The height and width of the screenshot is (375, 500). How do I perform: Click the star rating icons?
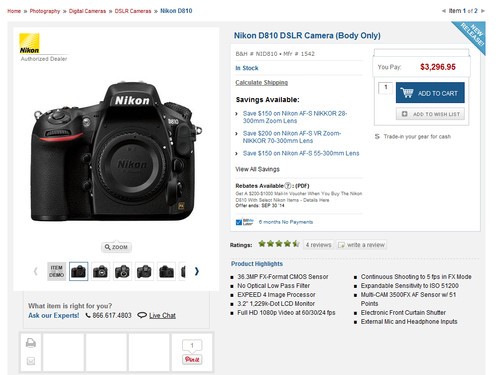[279, 244]
